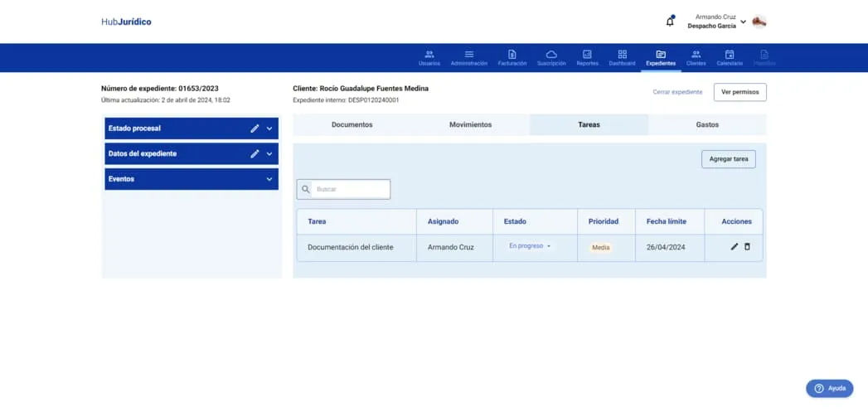Select the Expedientes navigation item

(661, 58)
